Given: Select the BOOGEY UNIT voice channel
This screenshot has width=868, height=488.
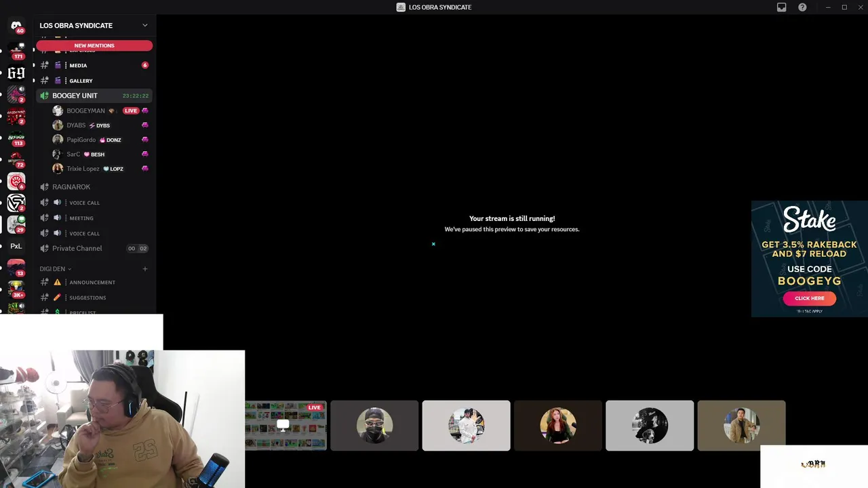Looking at the screenshot, I should coord(94,96).
